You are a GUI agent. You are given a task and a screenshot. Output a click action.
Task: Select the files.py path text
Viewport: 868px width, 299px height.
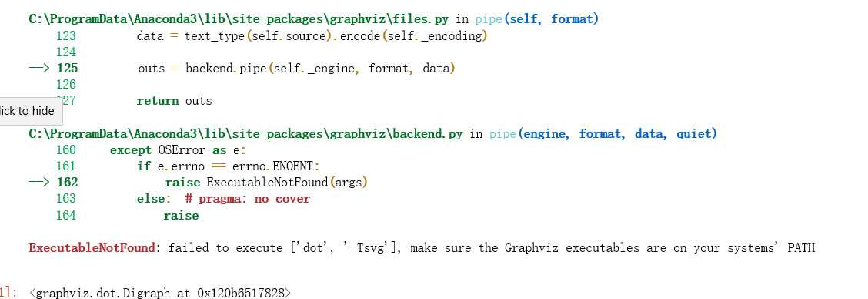pyautogui.click(x=239, y=19)
